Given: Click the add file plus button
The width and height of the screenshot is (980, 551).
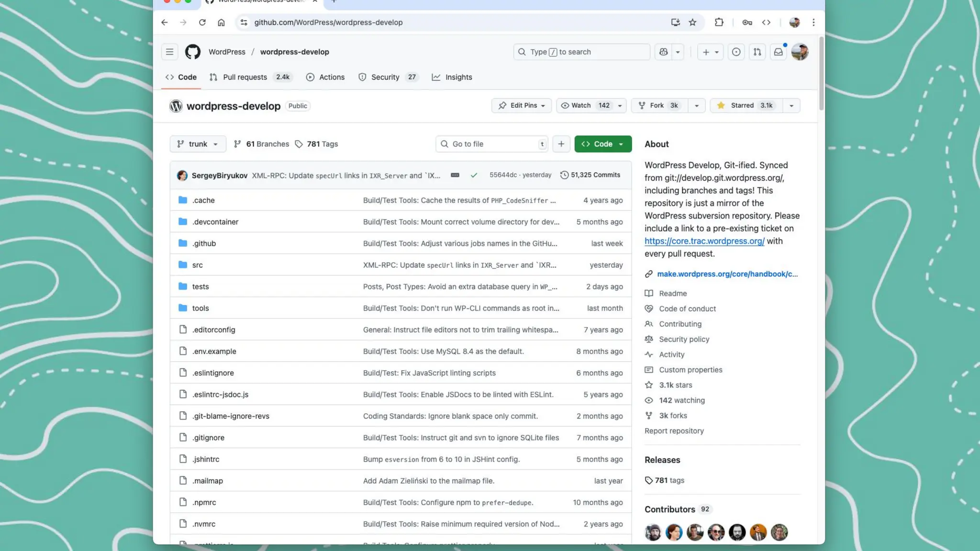Looking at the screenshot, I should point(561,144).
